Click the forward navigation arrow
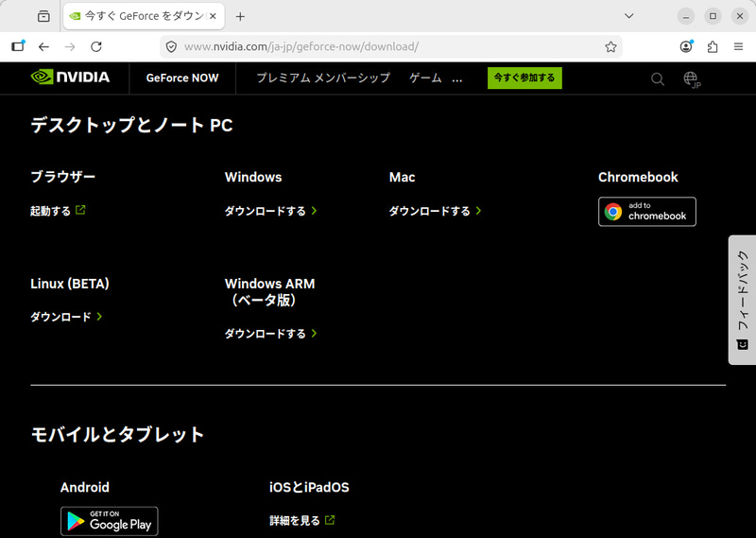The image size is (756, 538). point(70,47)
